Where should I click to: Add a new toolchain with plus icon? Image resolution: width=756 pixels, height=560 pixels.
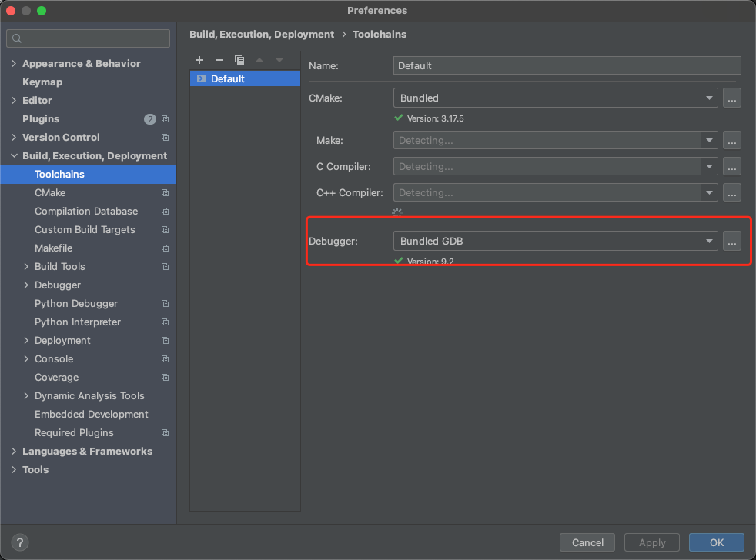pyautogui.click(x=199, y=60)
